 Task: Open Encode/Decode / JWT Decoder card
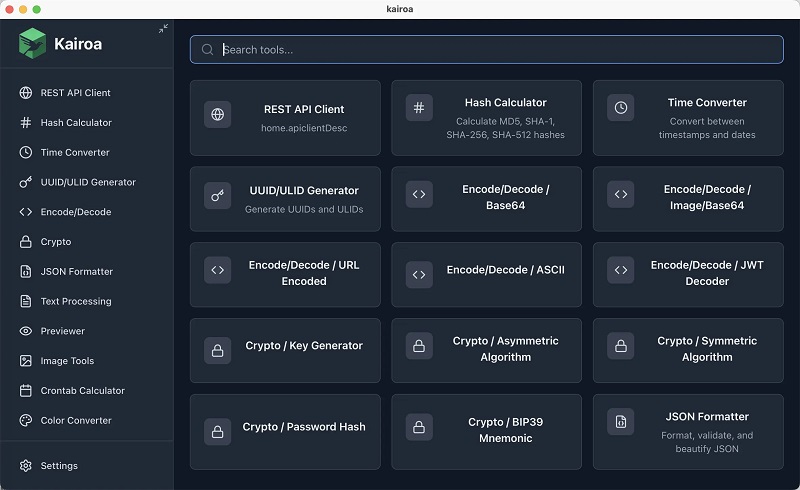coord(688,275)
